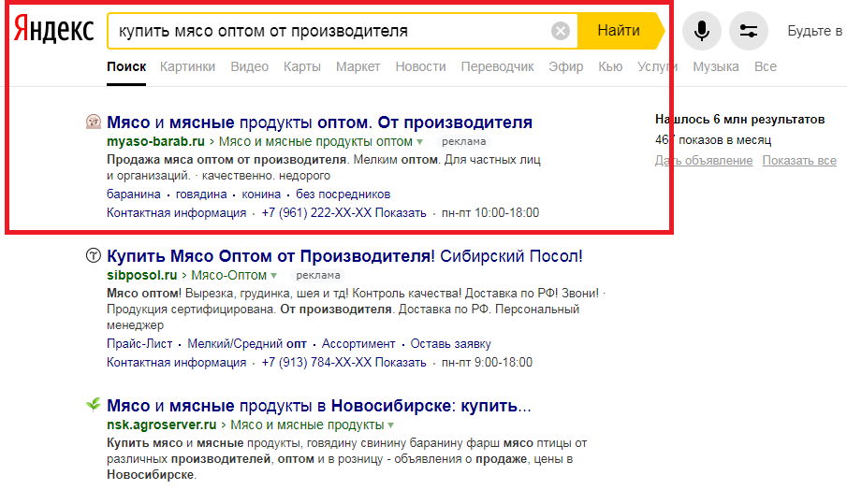Expand the nsk.agroserver.ru result dropdown arrow
This screenshot has width=847, height=504.
390,425
